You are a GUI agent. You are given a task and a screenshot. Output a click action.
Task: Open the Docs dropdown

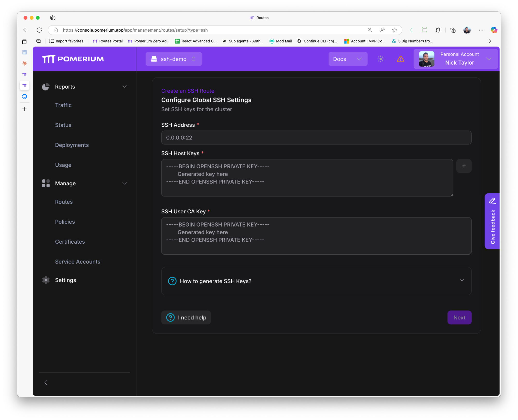(x=347, y=59)
